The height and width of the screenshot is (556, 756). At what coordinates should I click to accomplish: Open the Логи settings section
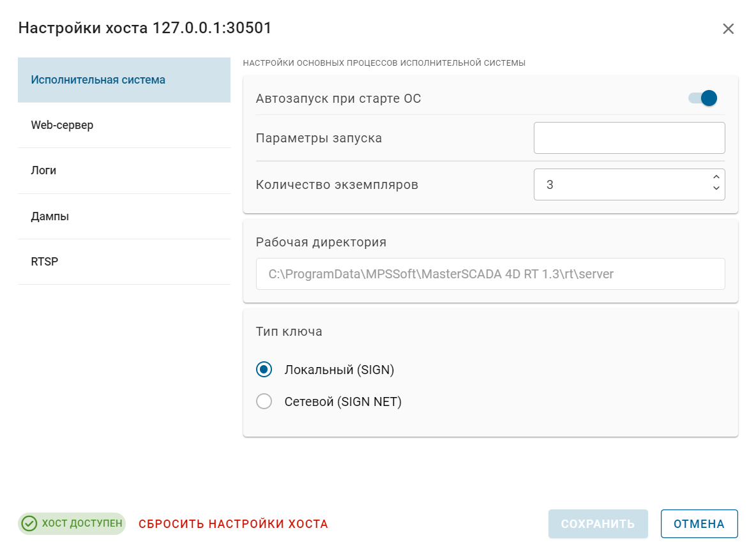[43, 170]
